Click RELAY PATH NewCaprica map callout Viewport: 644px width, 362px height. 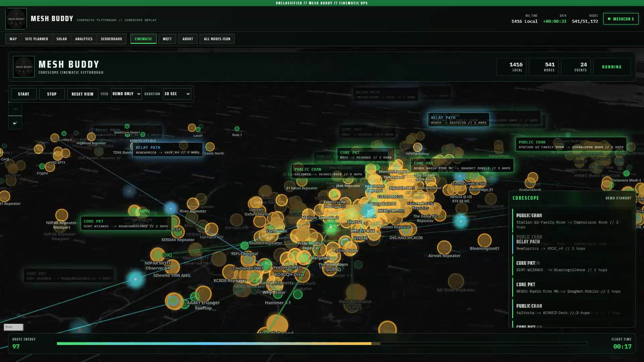coord(168,150)
